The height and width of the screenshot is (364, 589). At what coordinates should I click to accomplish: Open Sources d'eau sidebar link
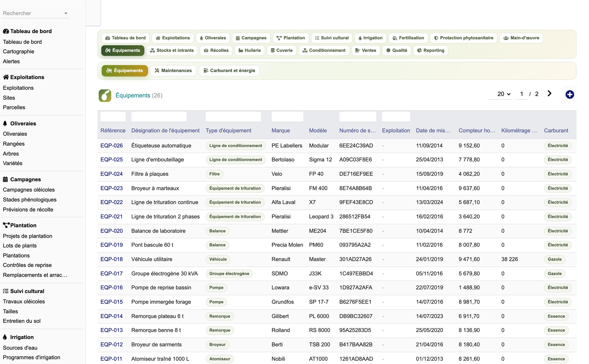coord(20,348)
